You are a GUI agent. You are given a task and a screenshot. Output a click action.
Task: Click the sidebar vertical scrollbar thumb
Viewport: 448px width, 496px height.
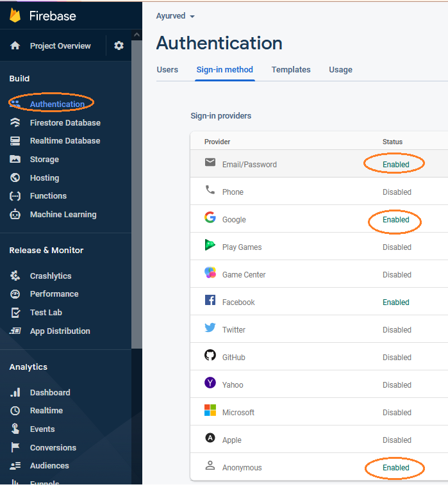coord(137,194)
